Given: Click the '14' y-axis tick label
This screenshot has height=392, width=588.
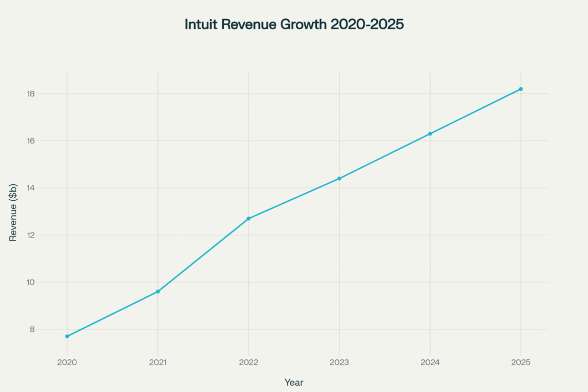Looking at the screenshot, I should (x=31, y=188).
